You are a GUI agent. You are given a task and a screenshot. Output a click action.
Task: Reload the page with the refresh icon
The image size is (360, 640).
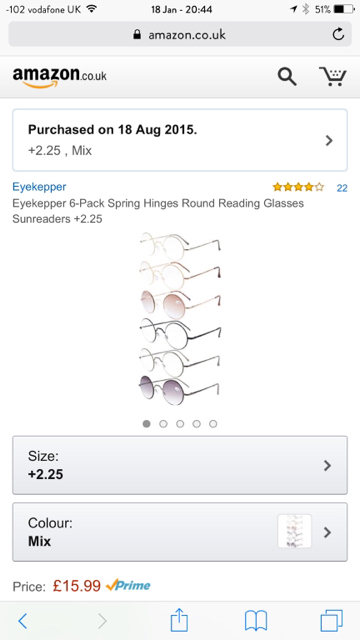click(x=338, y=34)
